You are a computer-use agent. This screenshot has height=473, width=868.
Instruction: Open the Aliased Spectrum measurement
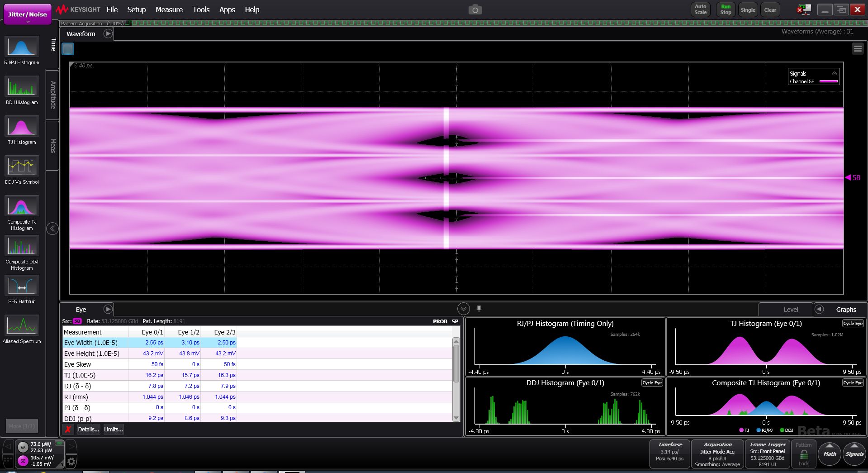[22, 326]
